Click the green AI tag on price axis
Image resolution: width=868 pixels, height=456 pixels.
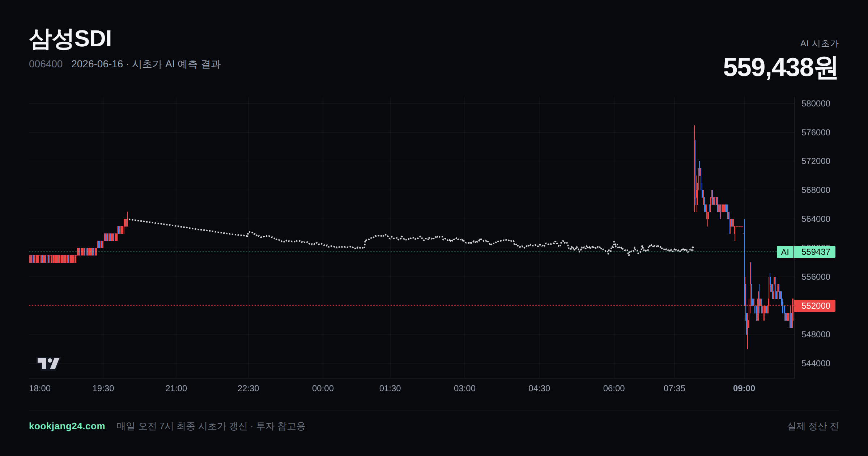[785, 252]
